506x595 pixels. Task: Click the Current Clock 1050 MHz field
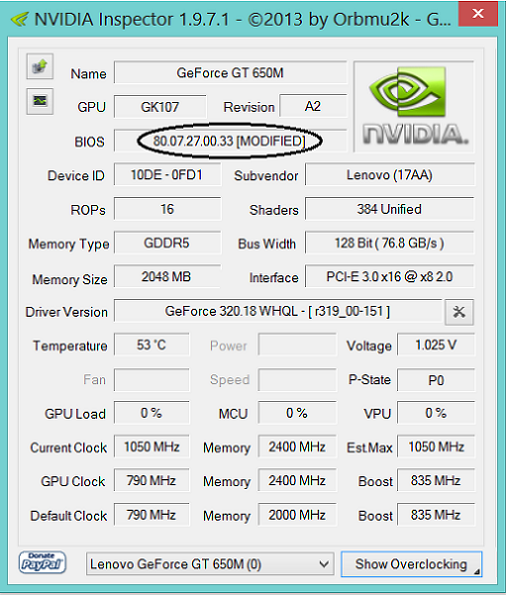tap(151, 447)
